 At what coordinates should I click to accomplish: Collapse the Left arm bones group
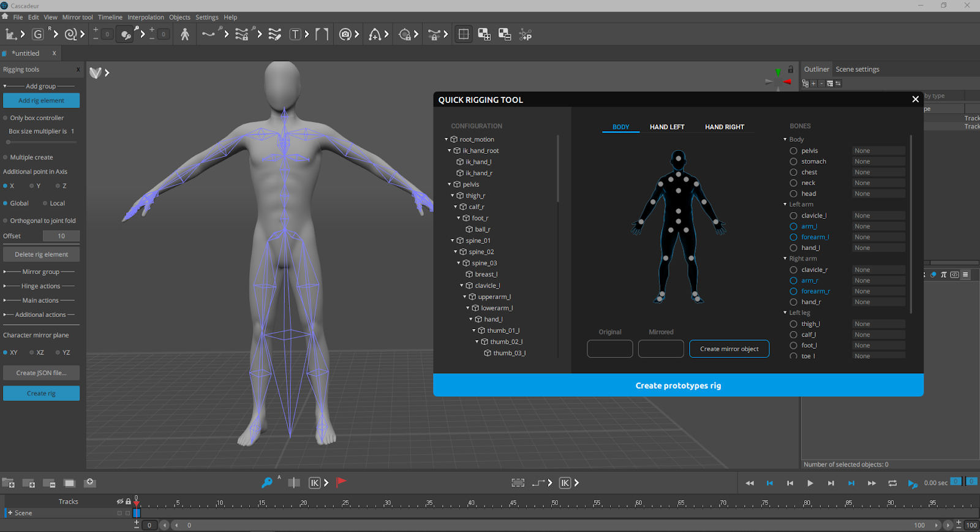click(785, 205)
